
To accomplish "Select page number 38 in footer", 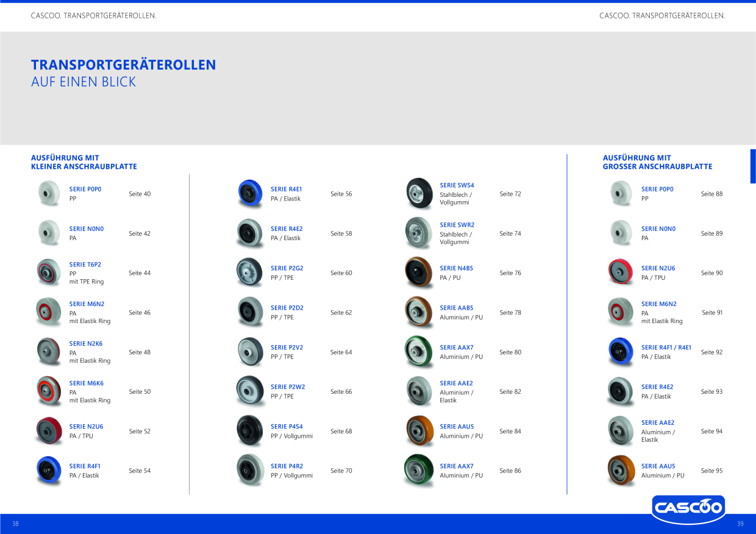I will coord(15,524).
